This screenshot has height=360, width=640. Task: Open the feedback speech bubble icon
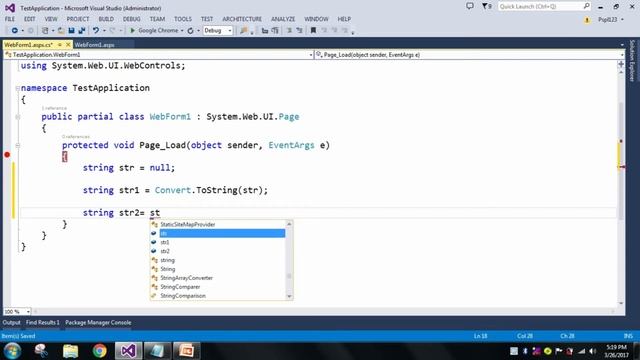470,6
